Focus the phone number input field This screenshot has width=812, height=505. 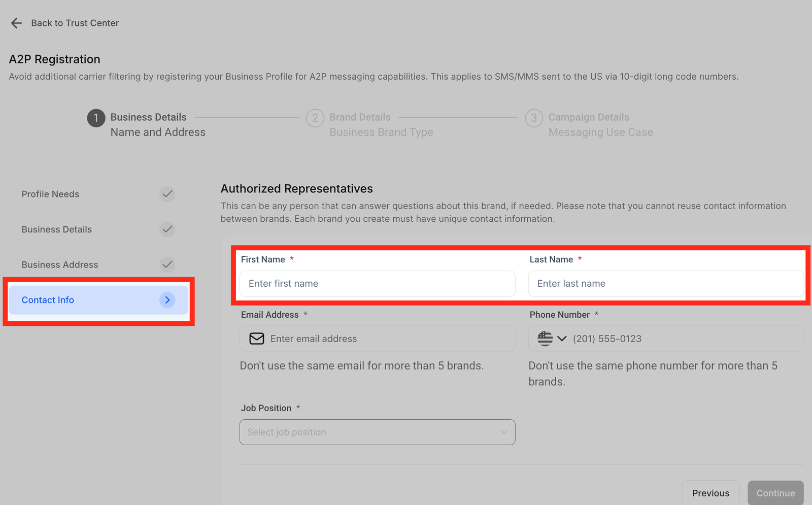(685, 339)
